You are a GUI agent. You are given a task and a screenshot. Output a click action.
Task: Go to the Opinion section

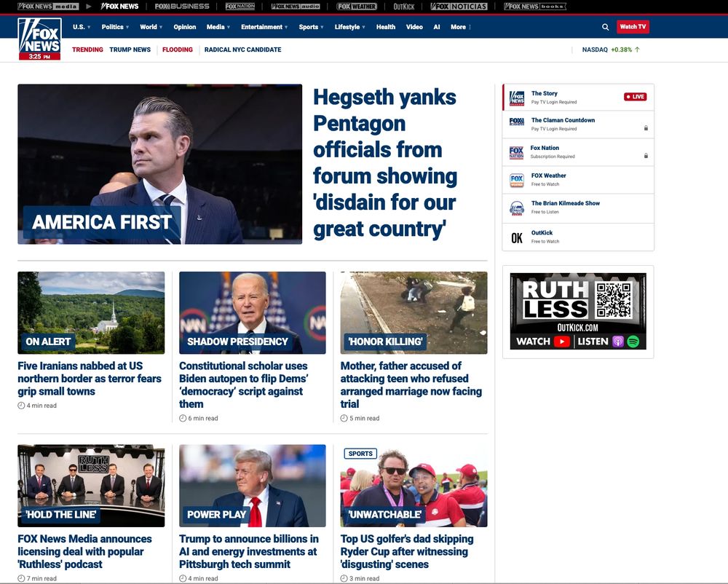pos(185,27)
